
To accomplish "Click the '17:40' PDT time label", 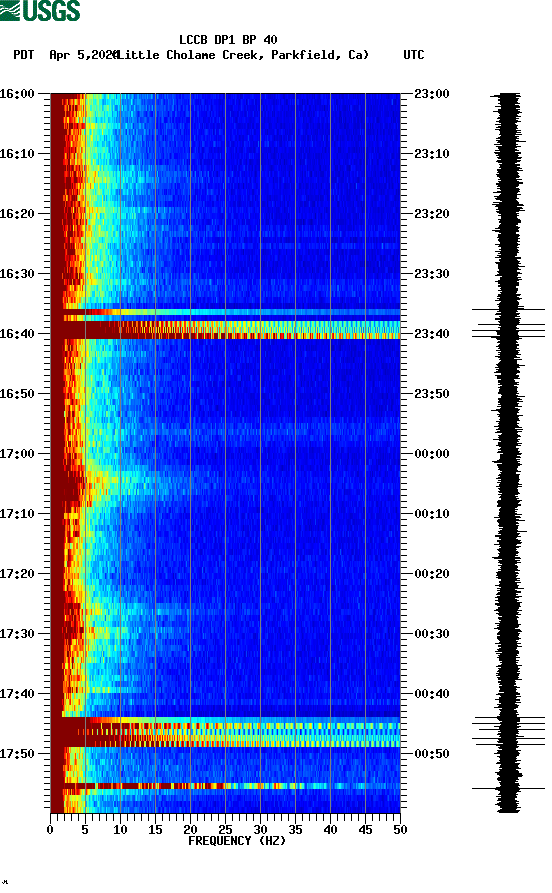I will [17, 694].
